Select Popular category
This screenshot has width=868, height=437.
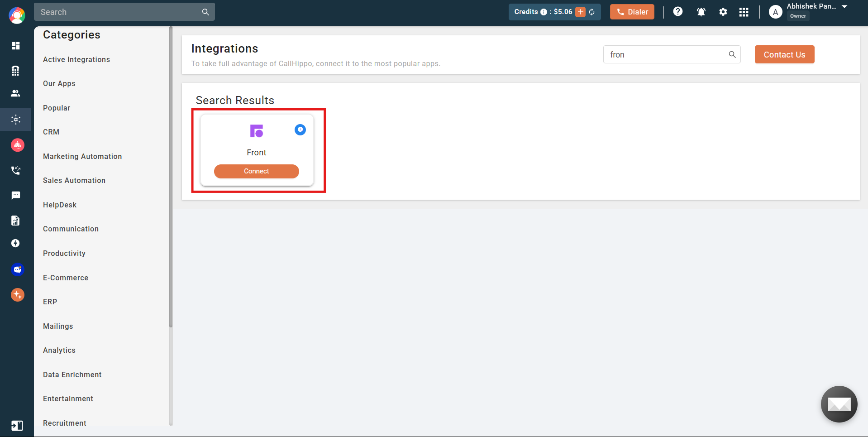coord(57,108)
